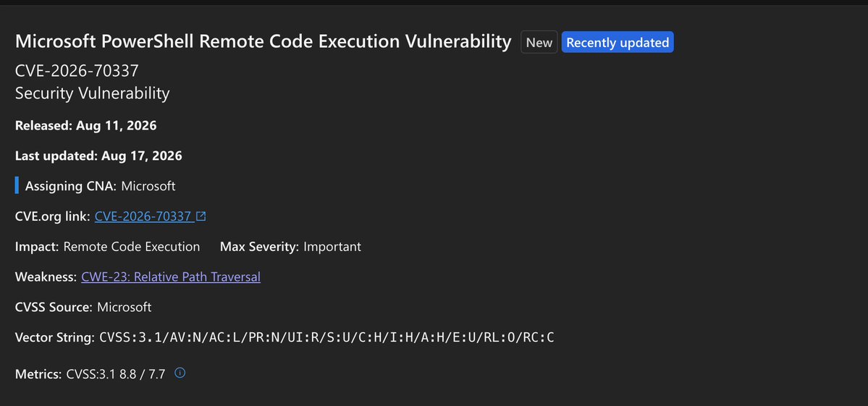Click the New badge beside the title

(x=539, y=42)
